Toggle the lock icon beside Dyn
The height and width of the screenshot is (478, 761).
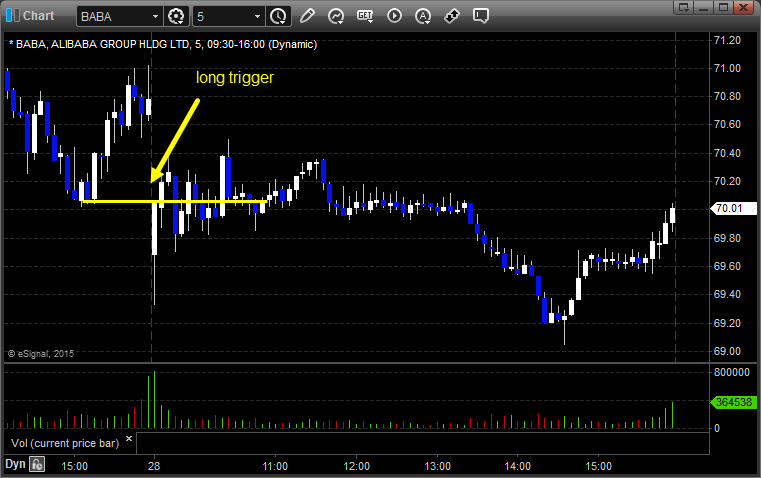37,464
